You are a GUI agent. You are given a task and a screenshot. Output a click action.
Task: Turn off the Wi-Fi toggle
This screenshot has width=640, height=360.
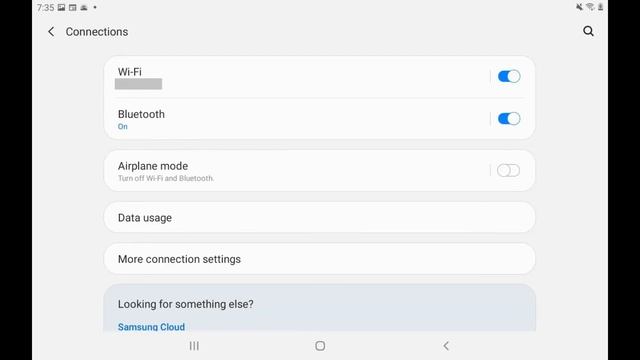(509, 76)
